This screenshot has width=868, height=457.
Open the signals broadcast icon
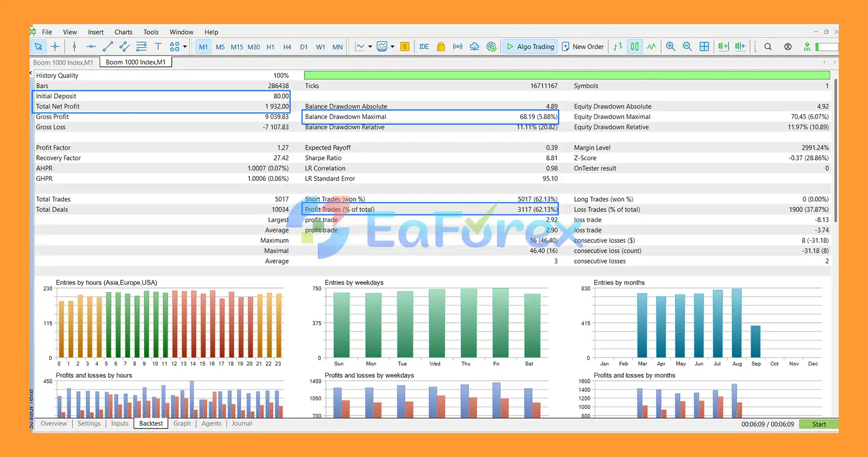[x=458, y=46]
